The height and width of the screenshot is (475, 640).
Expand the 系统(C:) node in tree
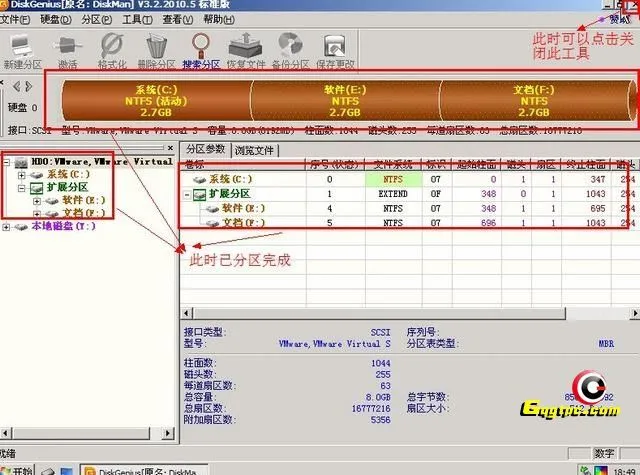coord(22,175)
